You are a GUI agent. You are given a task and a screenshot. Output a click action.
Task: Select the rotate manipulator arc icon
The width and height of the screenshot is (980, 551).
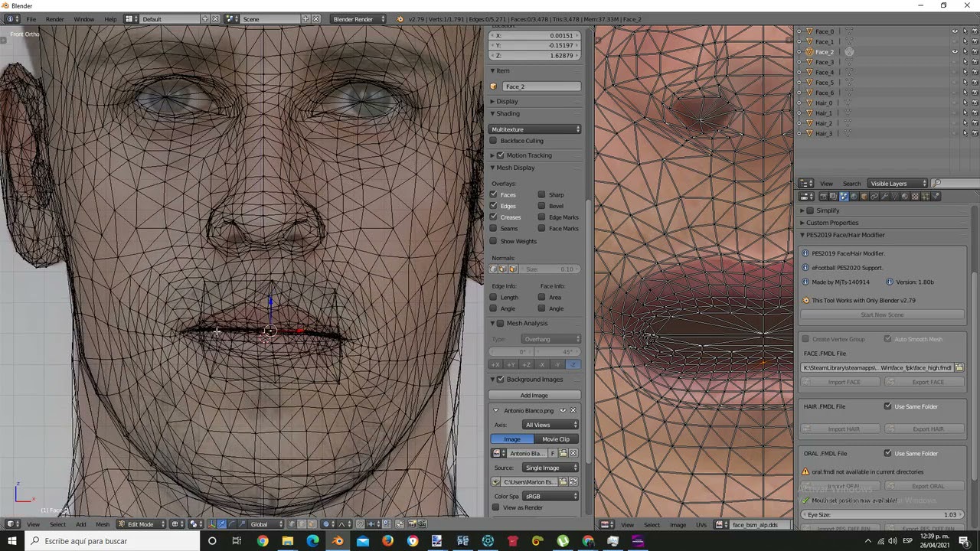point(232,524)
